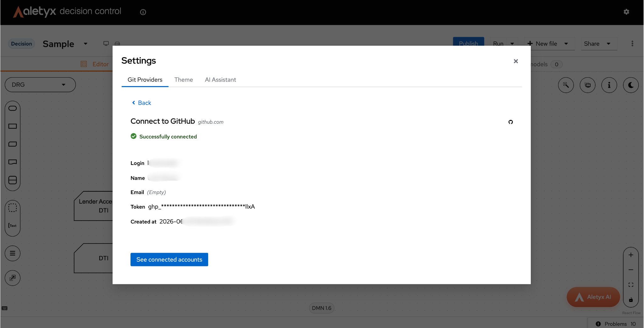Click the Run button
Image resolution: width=644 pixels, height=328 pixels.
498,44
